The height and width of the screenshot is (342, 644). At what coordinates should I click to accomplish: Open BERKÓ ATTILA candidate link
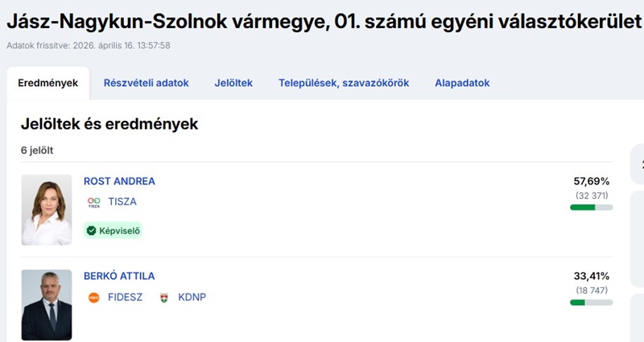pos(119,276)
